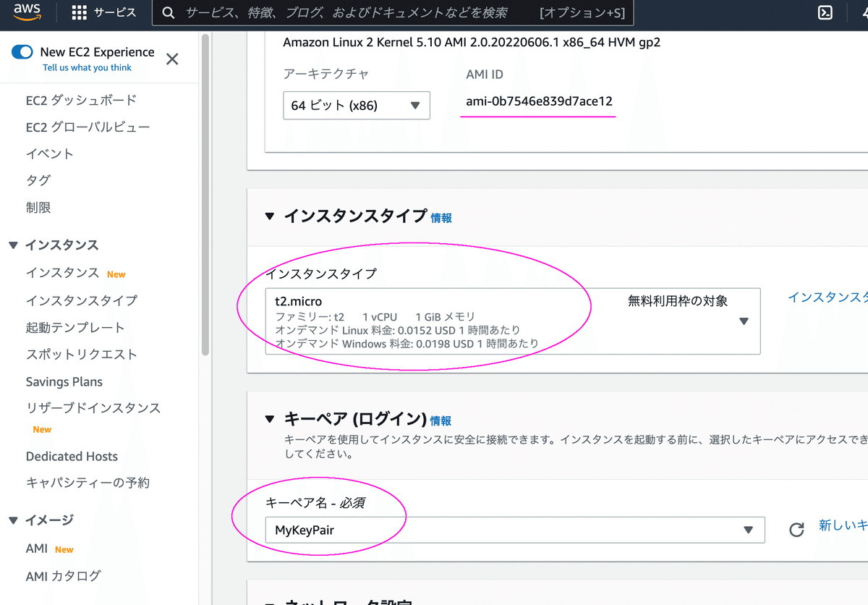Open イベント in the sidebar
Viewport: 868px width, 605px height.
pos(50,153)
